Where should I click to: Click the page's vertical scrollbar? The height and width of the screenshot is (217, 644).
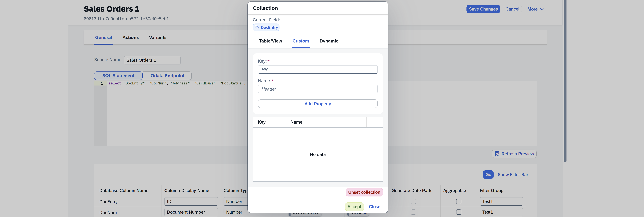(565, 81)
